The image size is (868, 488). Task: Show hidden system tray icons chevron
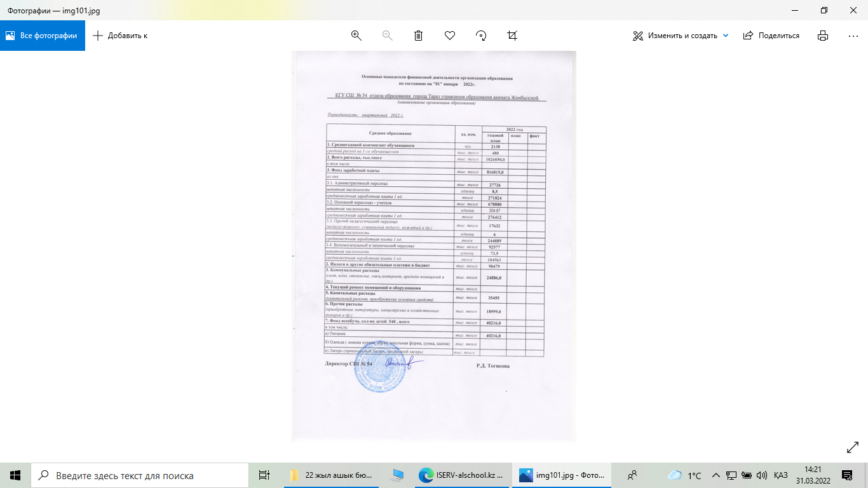[715, 475]
